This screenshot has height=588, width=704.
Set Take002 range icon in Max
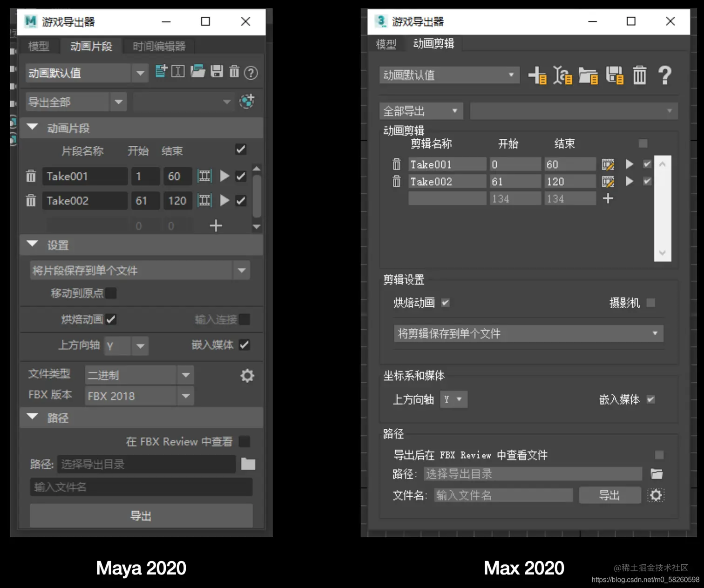coord(608,182)
